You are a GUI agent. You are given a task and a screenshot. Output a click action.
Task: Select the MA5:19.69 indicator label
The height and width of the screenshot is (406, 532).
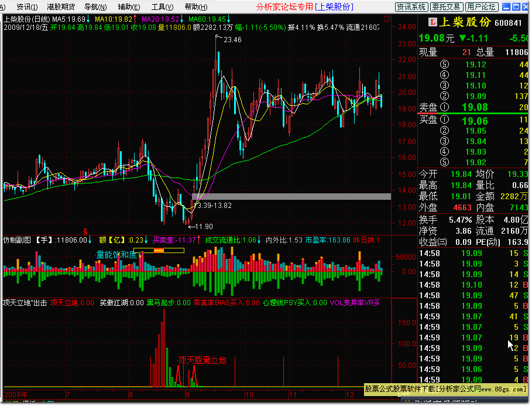68,19
